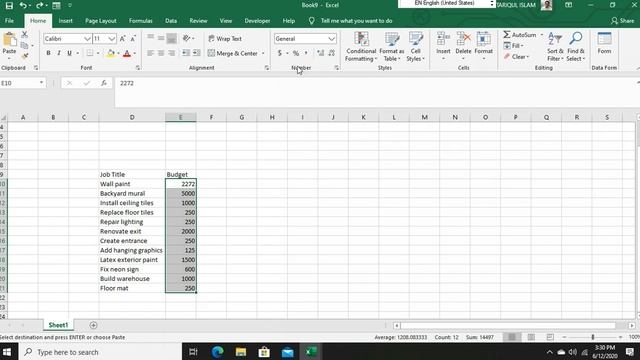Toggle Italic formatting
Image resolution: width=640 pixels, height=360 pixels.
[59, 53]
